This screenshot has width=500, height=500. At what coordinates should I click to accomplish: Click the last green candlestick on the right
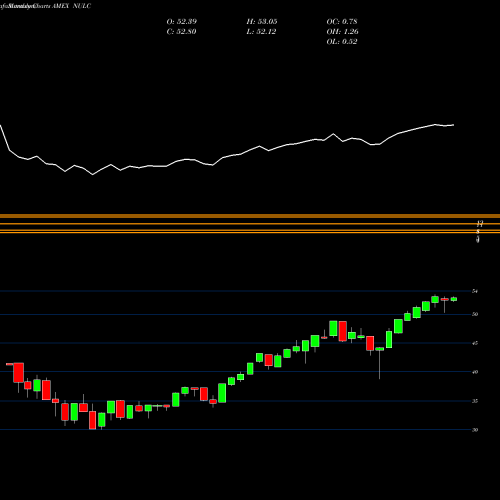coord(454,299)
